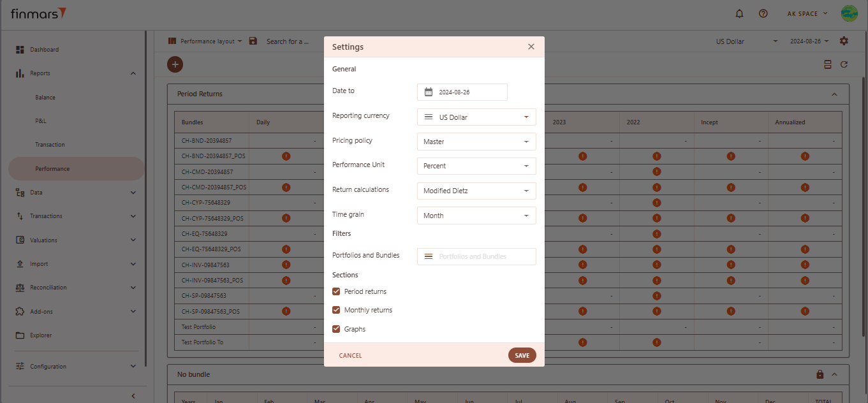Viewport: 868px width, 403px height.
Task: Expand the Return calculations Modified Dietz dropdown
Action: pos(476,191)
